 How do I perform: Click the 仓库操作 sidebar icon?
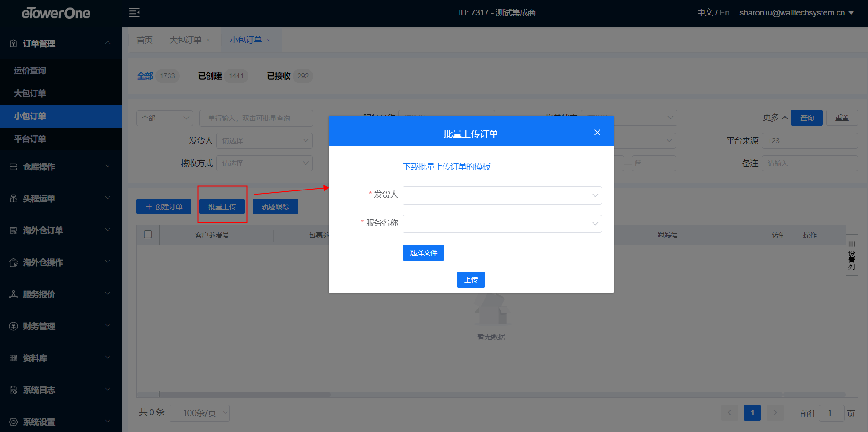click(x=14, y=167)
